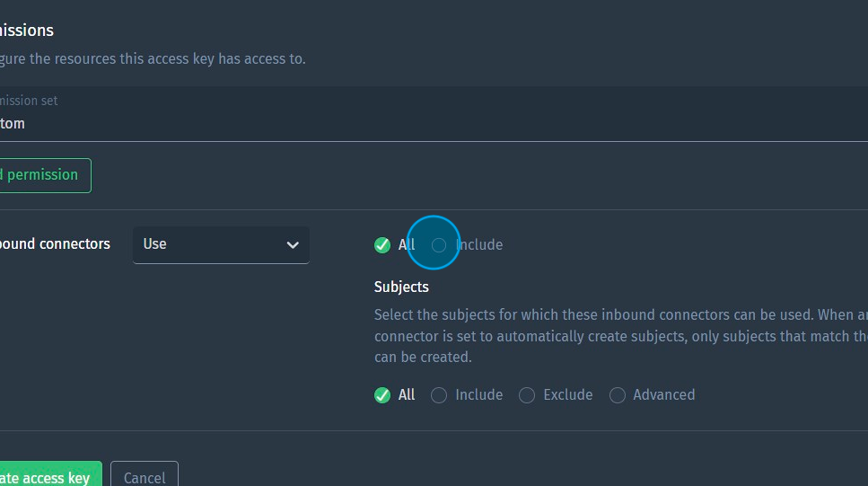Image resolution: width=868 pixels, height=486 pixels.
Task: Click the Permissions section heading
Action: (x=27, y=31)
